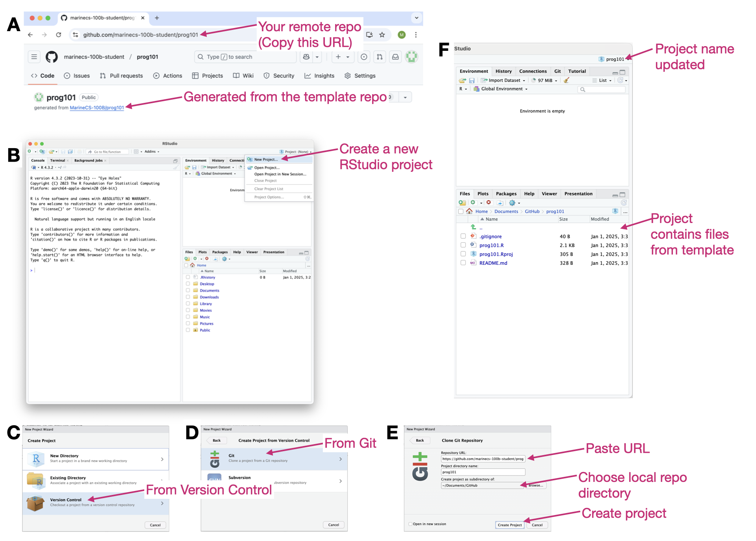Screen dimensions: 756x541
Task: Click the Chrome profile M avatar
Action: (x=402, y=35)
